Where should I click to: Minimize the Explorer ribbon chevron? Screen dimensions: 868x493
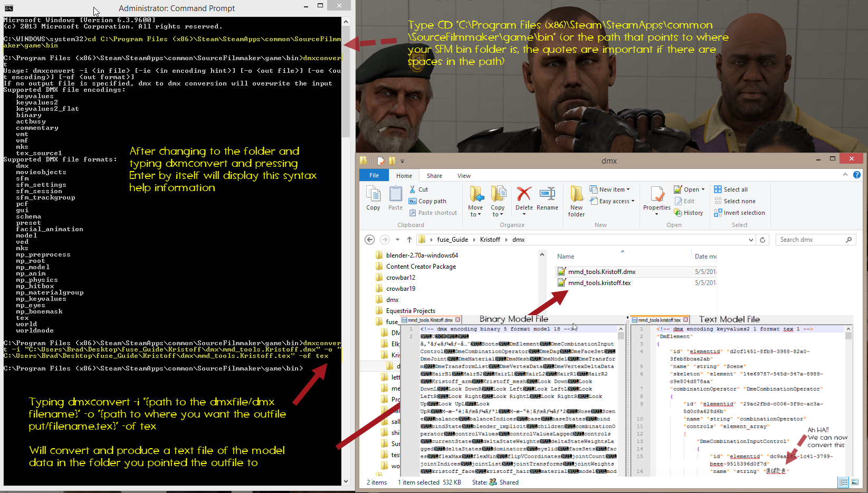(845, 175)
